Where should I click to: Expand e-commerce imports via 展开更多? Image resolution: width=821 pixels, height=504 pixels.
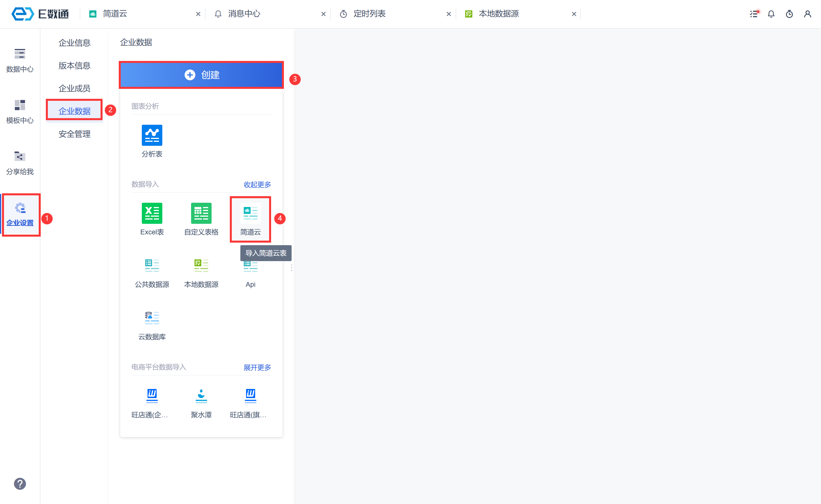(257, 367)
